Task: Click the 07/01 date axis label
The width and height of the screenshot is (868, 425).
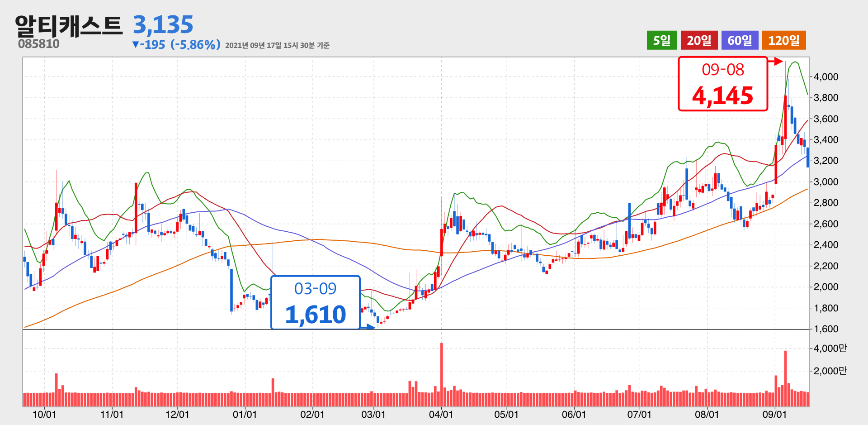Action: coord(639,414)
